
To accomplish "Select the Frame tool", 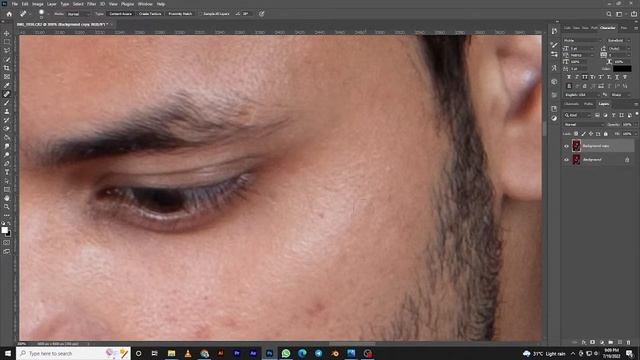I will point(7,76).
